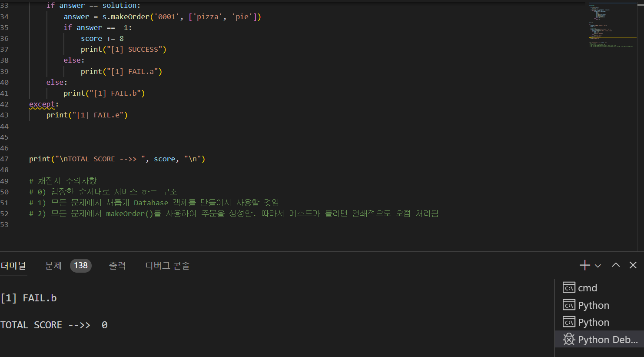Open the 출력 output tab
This screenshot has height=357, width=644.
pos(117,265)
